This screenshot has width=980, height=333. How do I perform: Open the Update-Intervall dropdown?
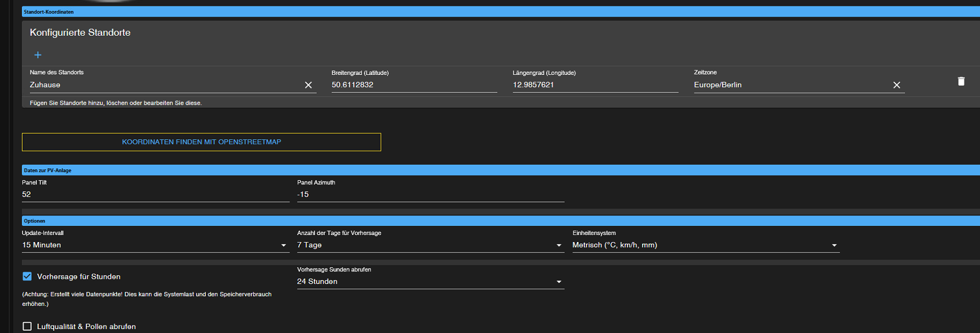[x=155, y=245]
